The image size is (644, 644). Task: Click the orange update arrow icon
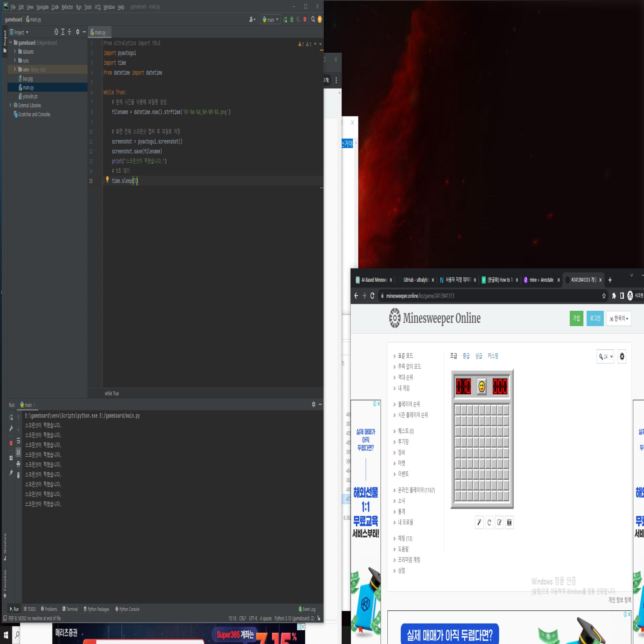click(x=320, y=20)
